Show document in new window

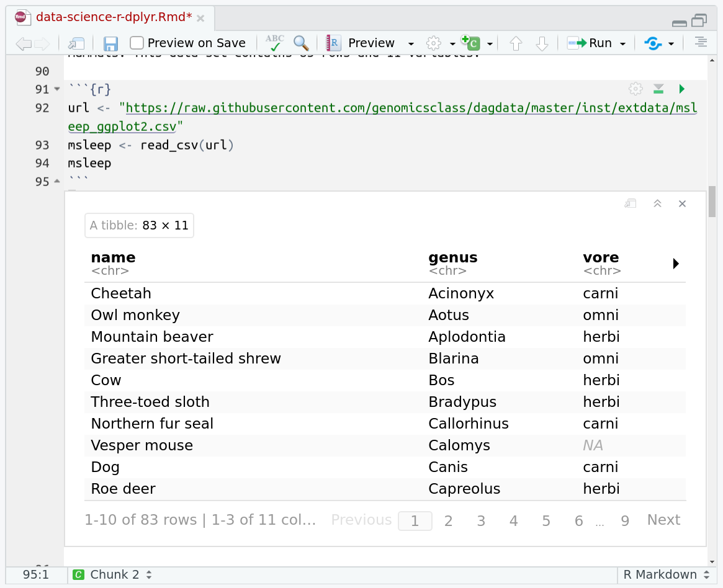(x=76, y=44)
